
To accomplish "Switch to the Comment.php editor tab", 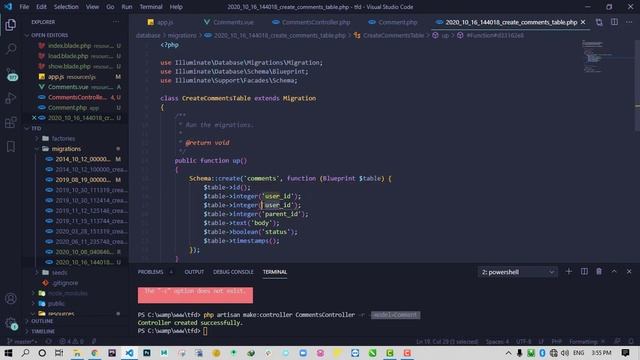I will (393, 22).
